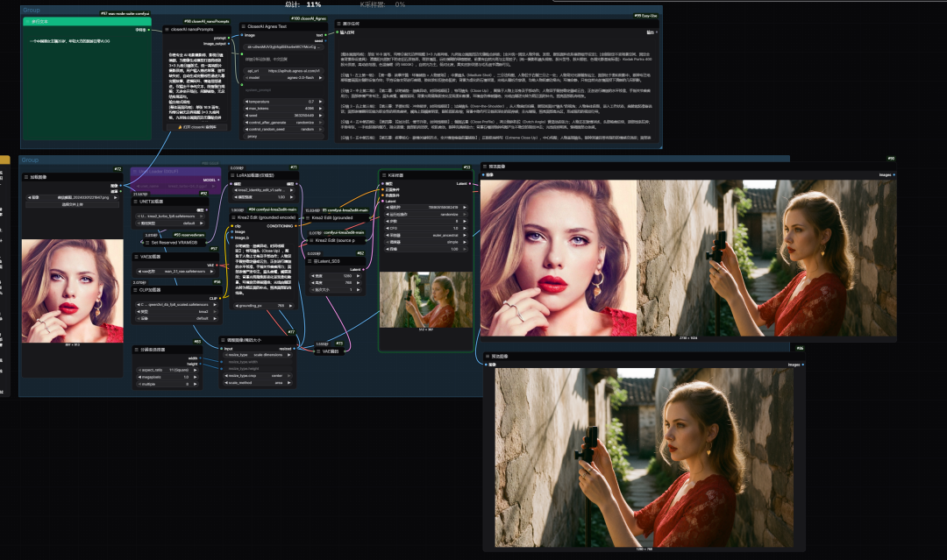Open sampler dropdown showing euler_ancestral
The height and width of the screenshot is (560, 947).
426,235
